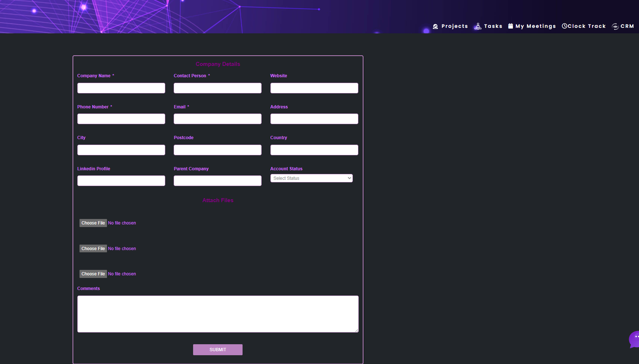639x364 pixels.
Task: Click into the Website field
Action: tap(314, 88)
